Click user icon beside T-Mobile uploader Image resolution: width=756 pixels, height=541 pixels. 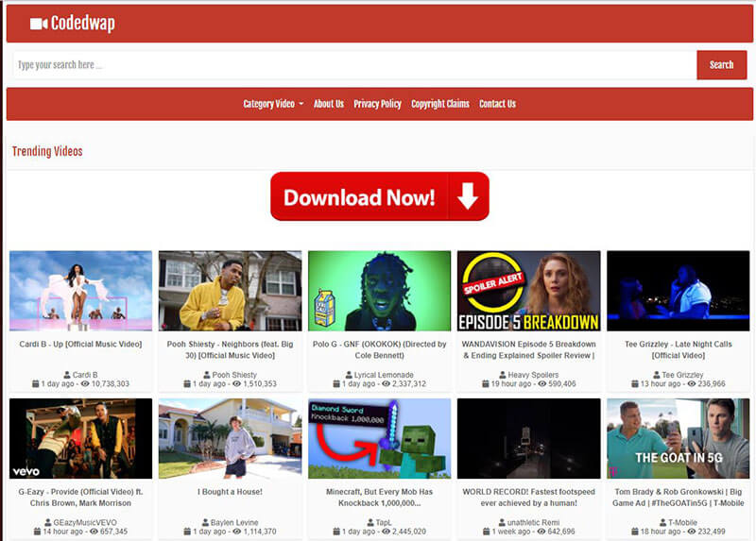663,523
